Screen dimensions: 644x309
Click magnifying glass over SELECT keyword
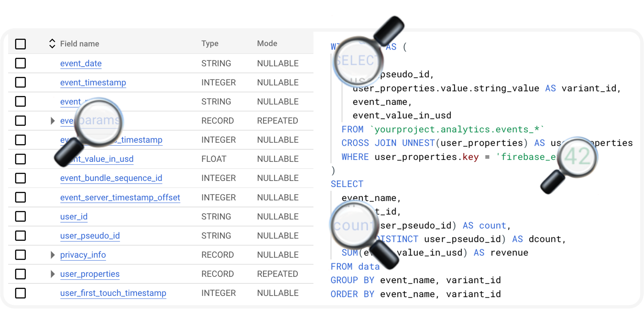(x=358, y=61)
